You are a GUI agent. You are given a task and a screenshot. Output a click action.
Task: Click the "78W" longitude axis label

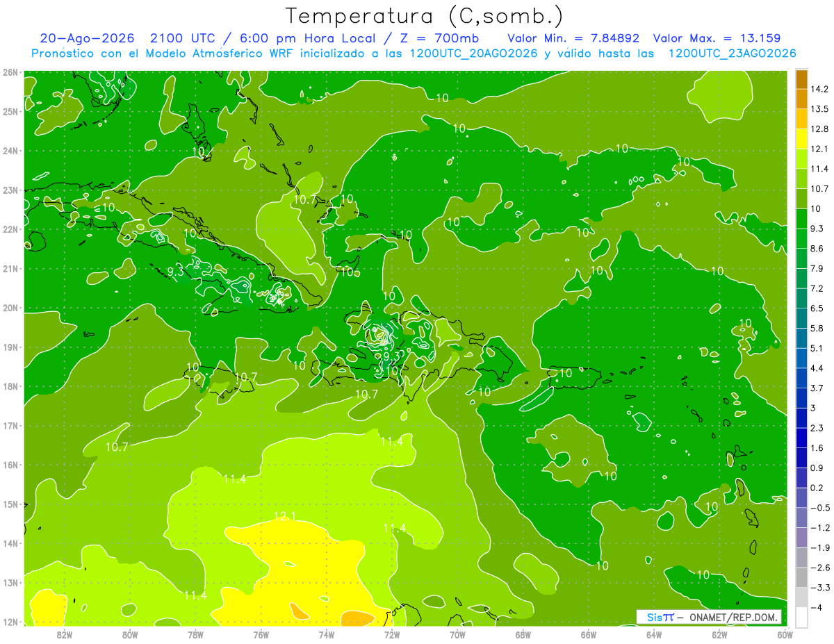click(195, 634)
